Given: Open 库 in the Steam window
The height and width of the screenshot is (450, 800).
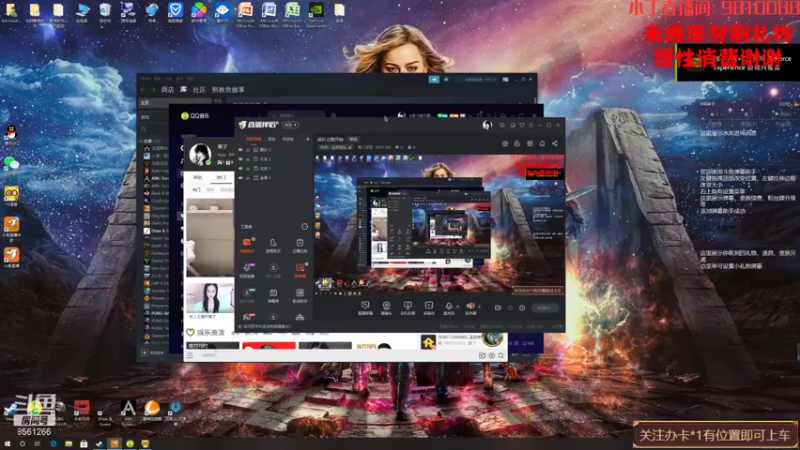Looking at the screenshot, I should pyautogui.click(x=183, y=89).
